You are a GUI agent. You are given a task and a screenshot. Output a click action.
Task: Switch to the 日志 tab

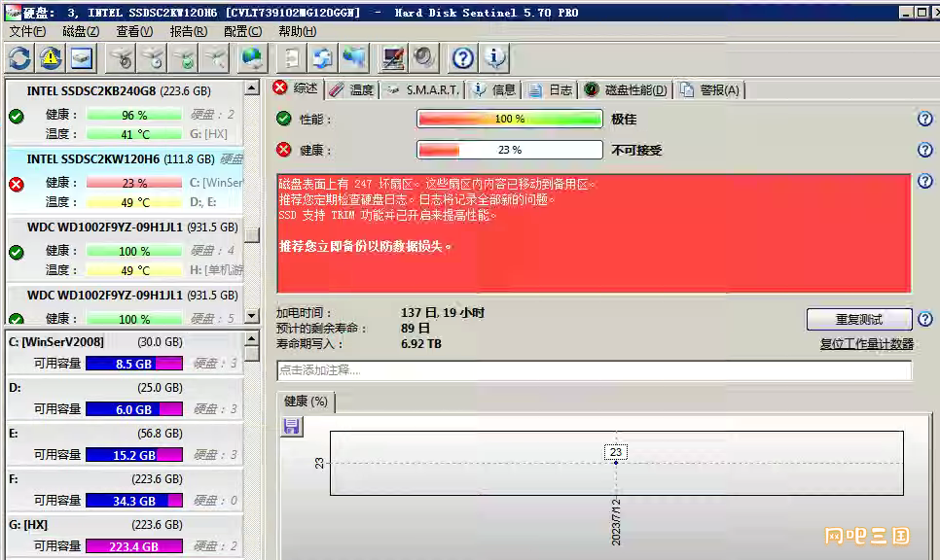(552, 89)
